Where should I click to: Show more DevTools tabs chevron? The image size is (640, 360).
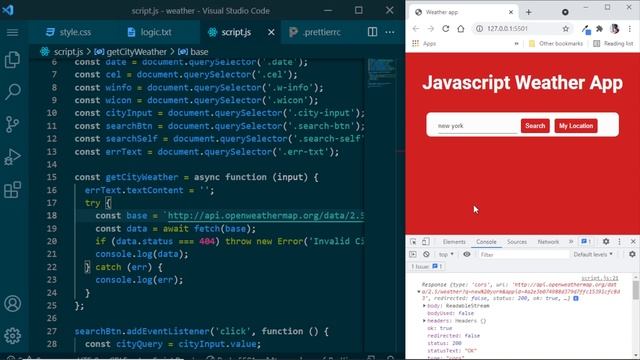571,242
